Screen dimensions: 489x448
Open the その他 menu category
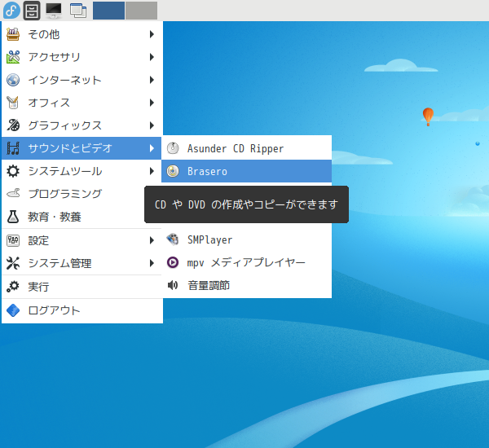82,34
